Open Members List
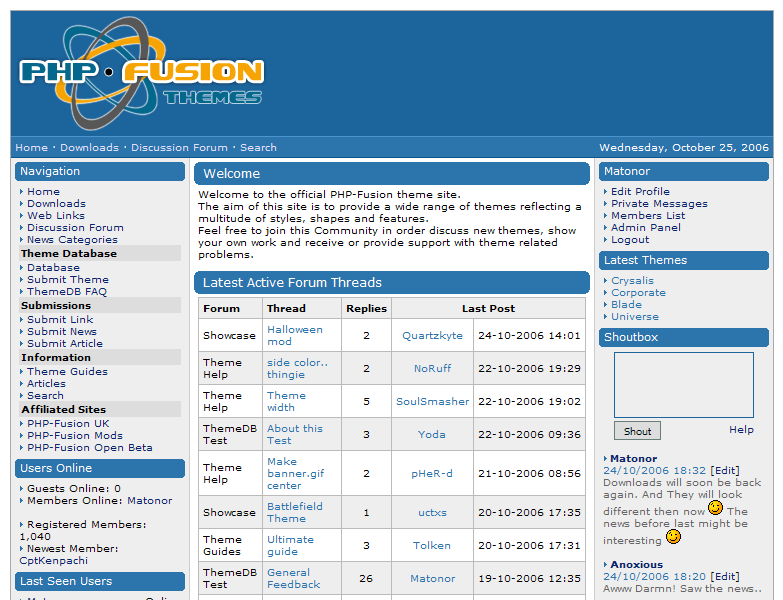This screenshot has height=600, width=783. pos(648,216)
